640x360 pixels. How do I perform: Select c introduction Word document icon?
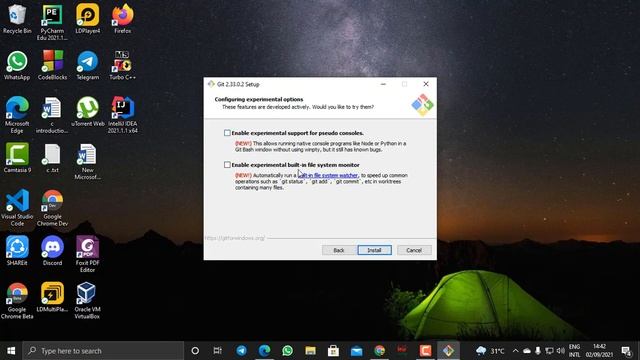pos(52,115)
